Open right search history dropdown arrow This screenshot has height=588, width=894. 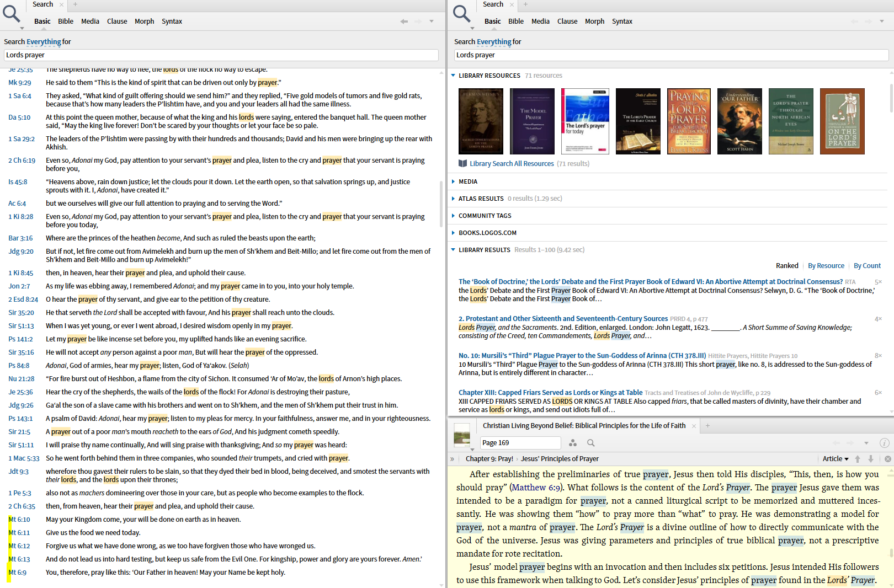[x=882, y=22]
